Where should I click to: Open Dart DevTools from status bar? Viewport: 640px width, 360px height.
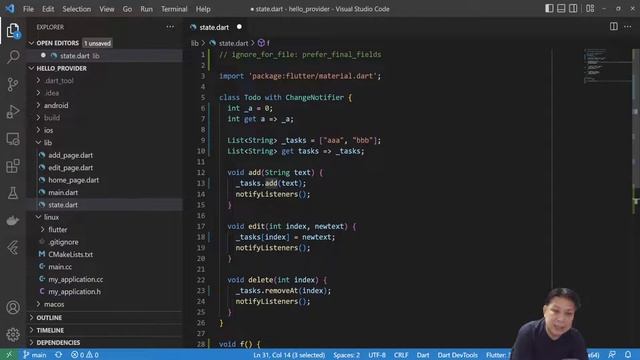click(457, 355)
